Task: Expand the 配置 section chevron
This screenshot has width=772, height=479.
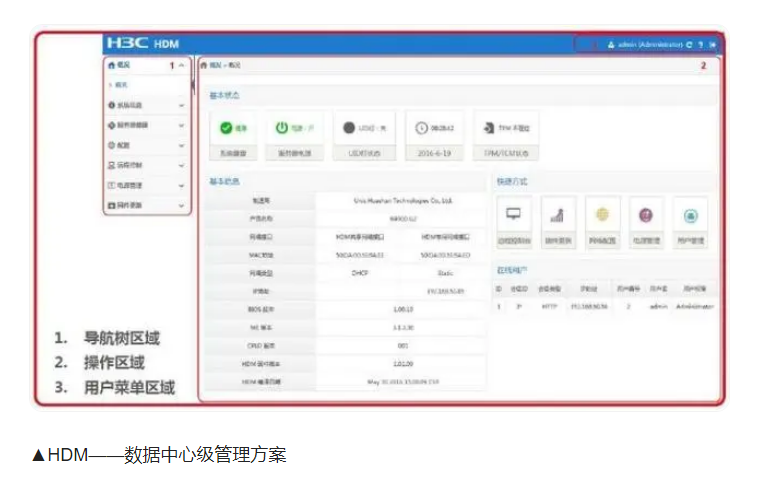Action: click(182, 146)
